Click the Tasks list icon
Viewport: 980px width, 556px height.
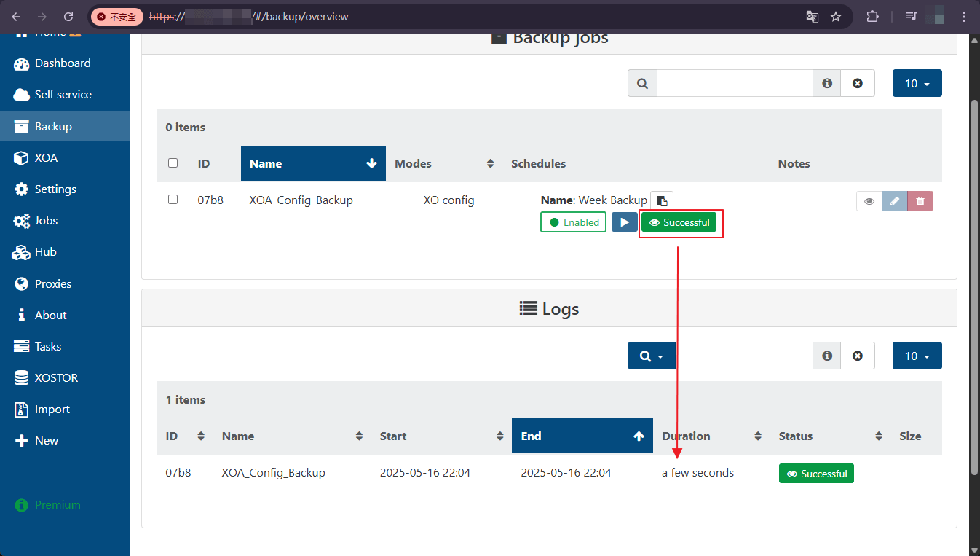pyautogui.click(x=21, y=346)
